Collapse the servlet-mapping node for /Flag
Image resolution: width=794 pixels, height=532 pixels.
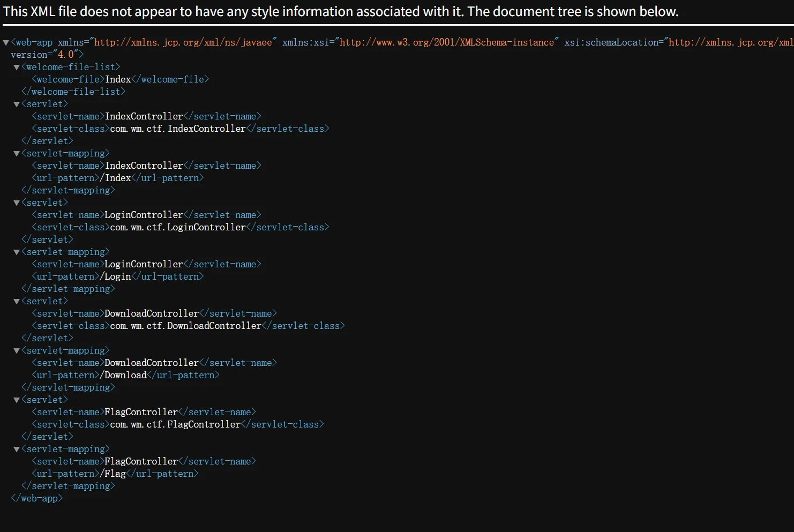click(x=17, y=449)
